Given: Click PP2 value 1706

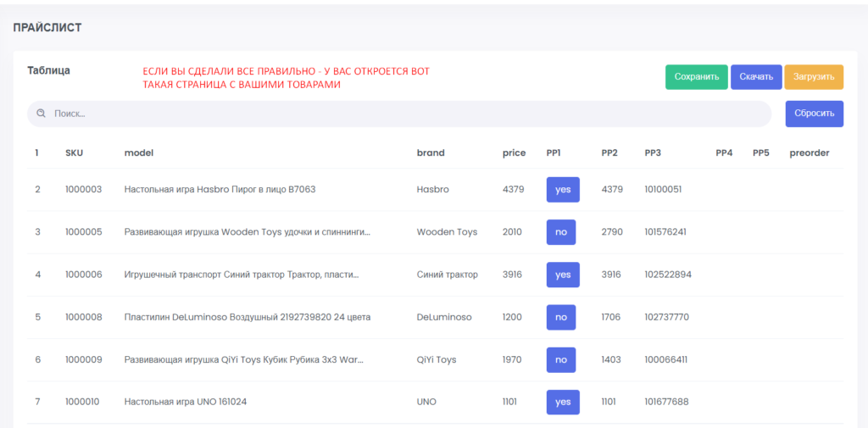Looking at the screenshot, I should [x=611, y=317].
